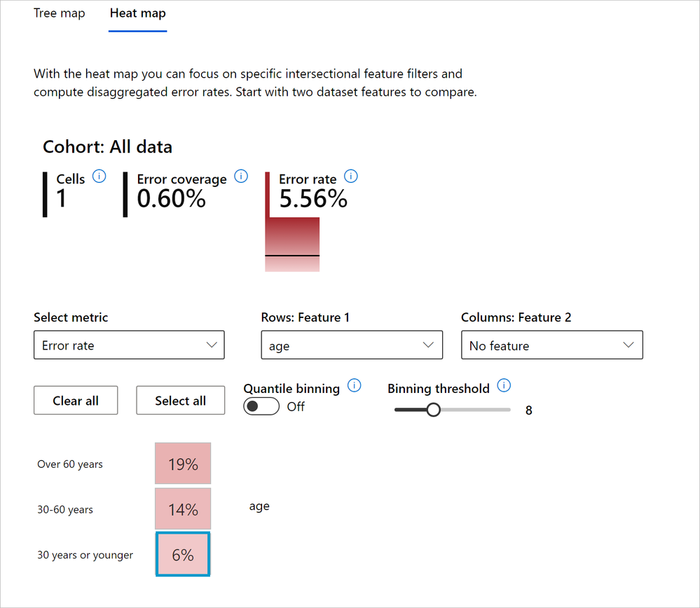Deselect the highlighted 6% cell

pyautogui.click(x=183, y=555)
